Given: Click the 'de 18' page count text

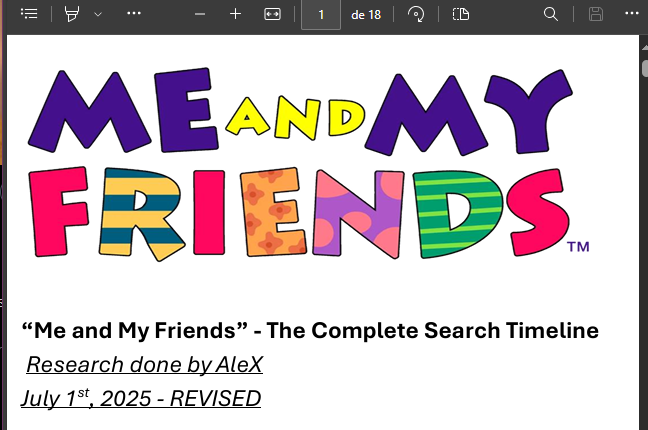Looking at the screenshot, I should (x=366, y=15).
